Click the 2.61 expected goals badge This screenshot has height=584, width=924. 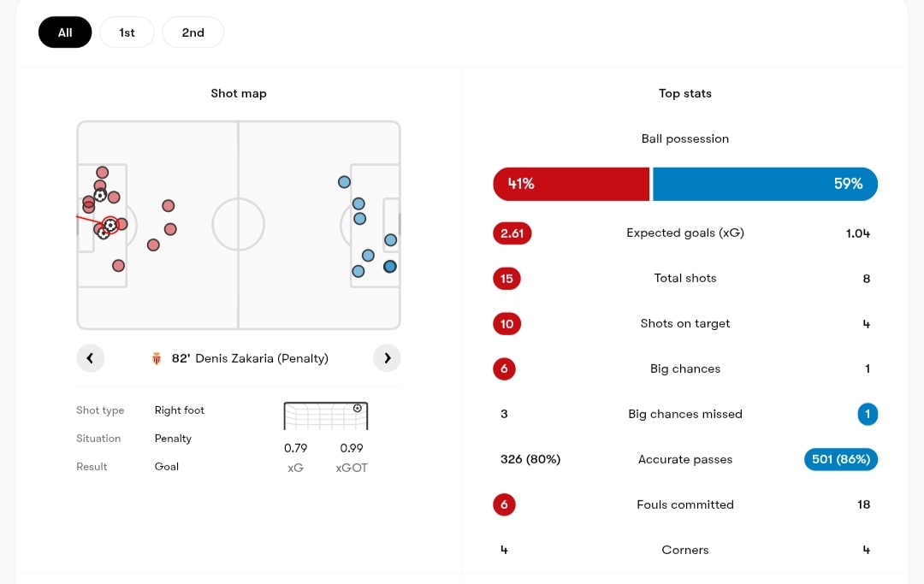512,233
